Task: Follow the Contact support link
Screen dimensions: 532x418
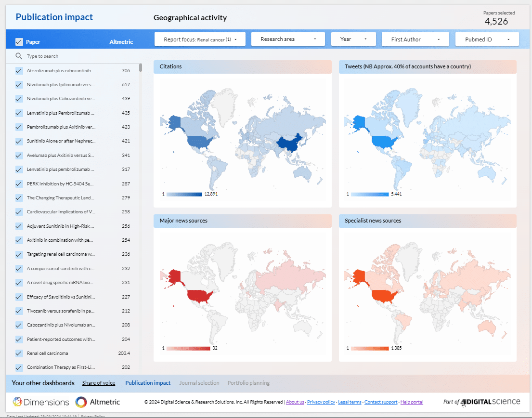Action: (x=381, y=402)
